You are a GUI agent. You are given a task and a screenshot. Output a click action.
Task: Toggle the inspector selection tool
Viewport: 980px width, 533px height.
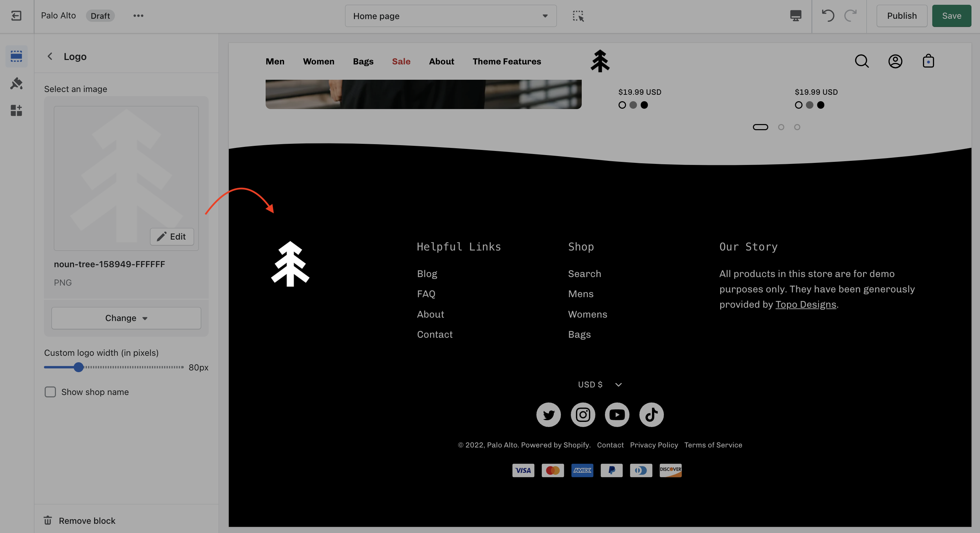click(x=578, y=16)
